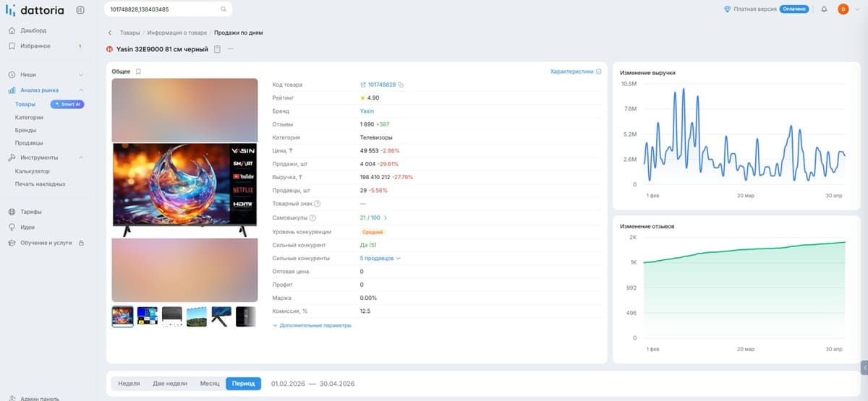
Task: Open the note icon next to product title
Action: (x=217, y=49)
